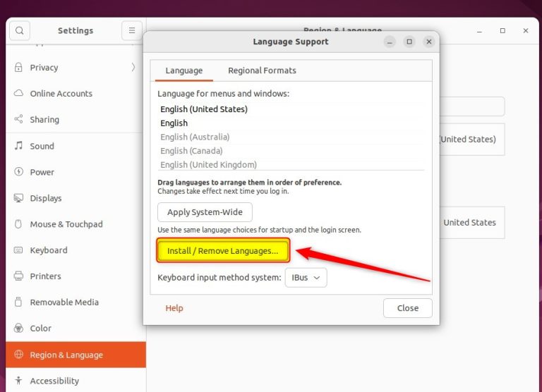Open Removable Media settings
Viewport: 542px width, 392px height.
point(76,302)
